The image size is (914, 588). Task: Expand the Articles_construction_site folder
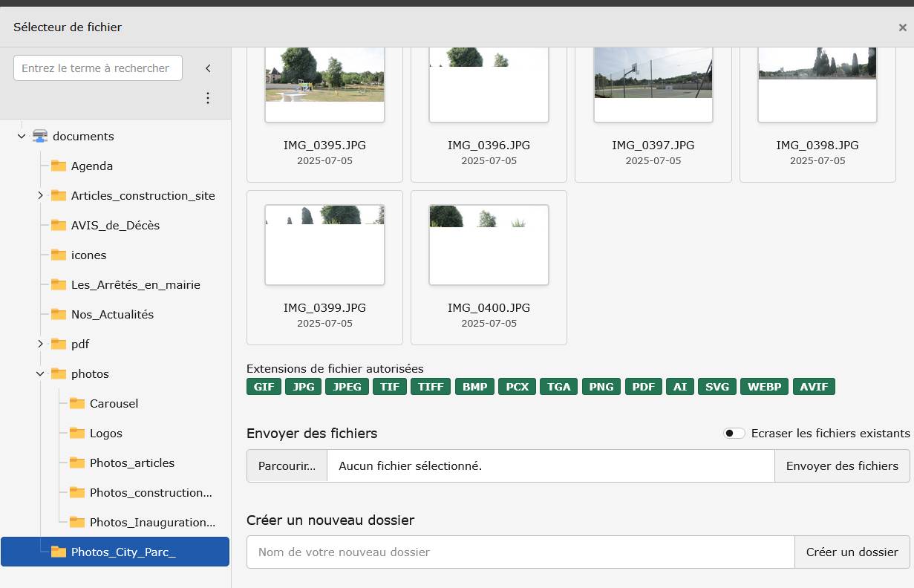click(40, 196)
